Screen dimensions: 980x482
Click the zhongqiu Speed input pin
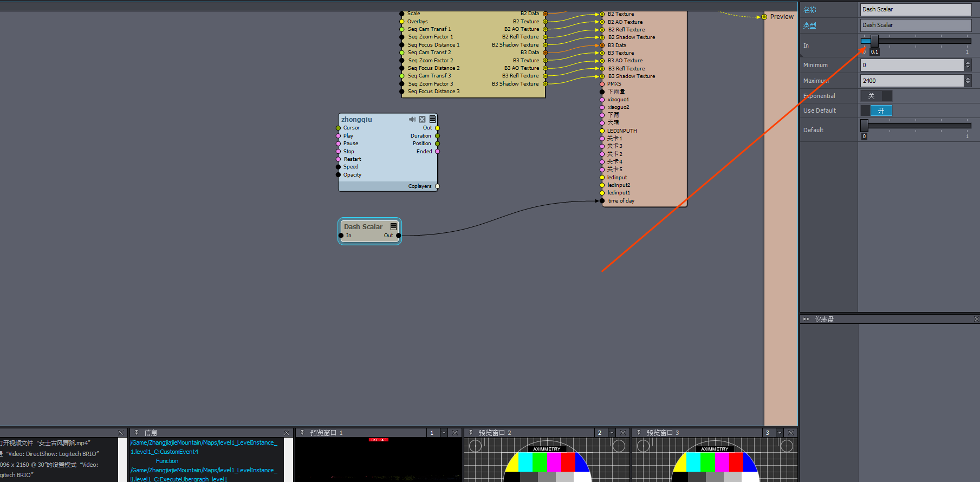pos(339,167)
